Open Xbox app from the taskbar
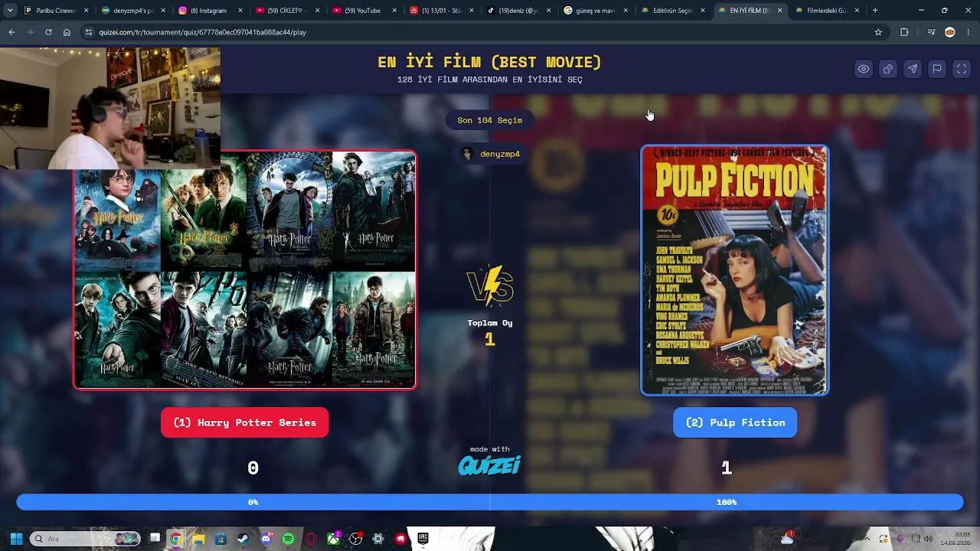This screenshot has width=980, height=551. point(333,539)
